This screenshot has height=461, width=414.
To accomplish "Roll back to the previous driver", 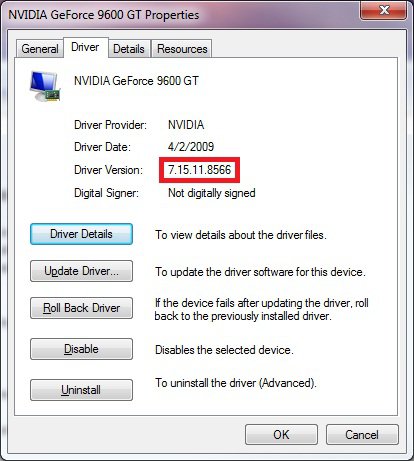I will pyautogui.click(x=81, y=308).
